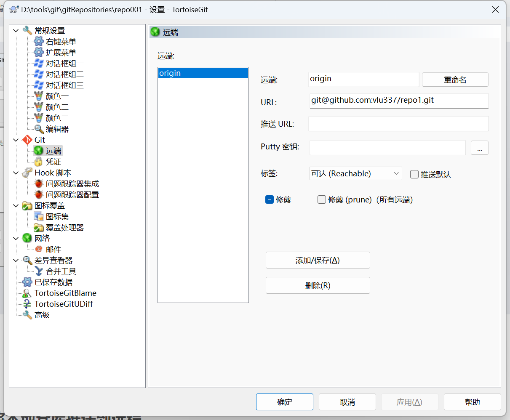This screenshot has width=510, height=420.
Task: Confirm settings with 确定 button
Action: 285,402
